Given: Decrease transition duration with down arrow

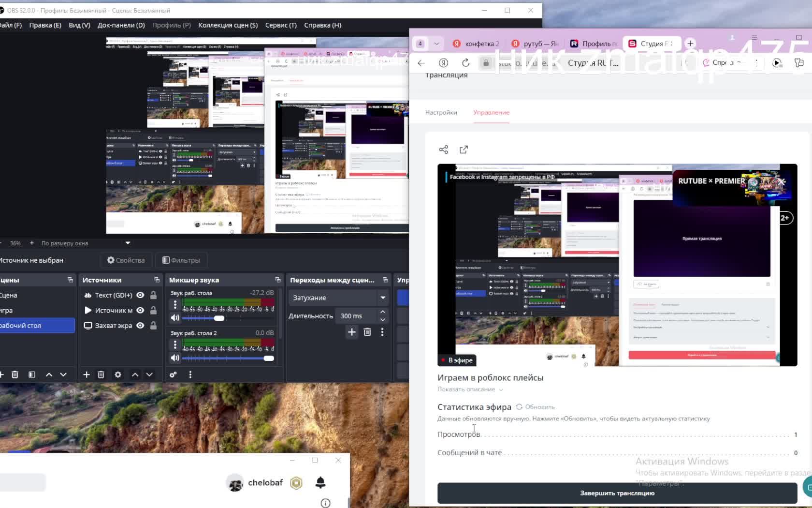Looking at the screenshot, I should pos(382,320).
